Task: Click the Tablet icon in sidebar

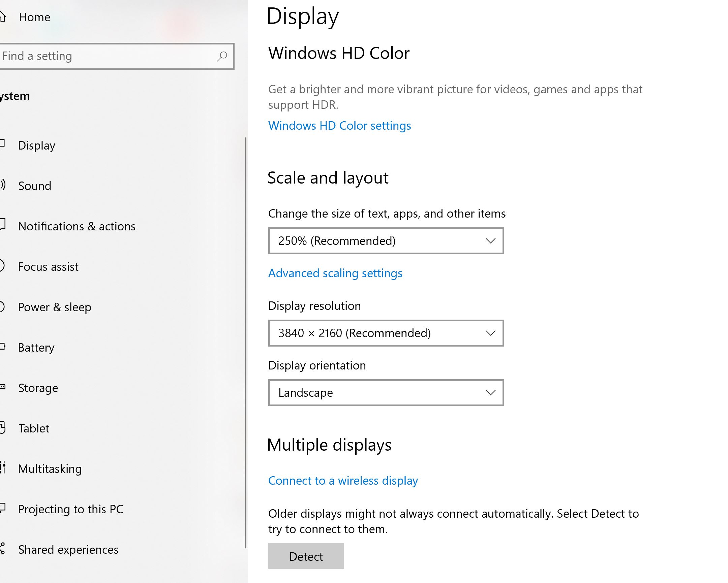Action: 3,428
